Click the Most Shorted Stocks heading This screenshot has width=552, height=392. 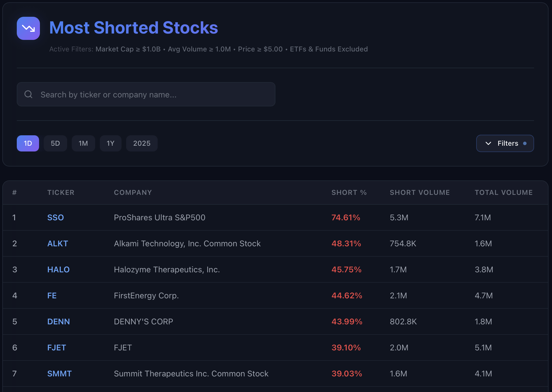click(x=133, y=28)
